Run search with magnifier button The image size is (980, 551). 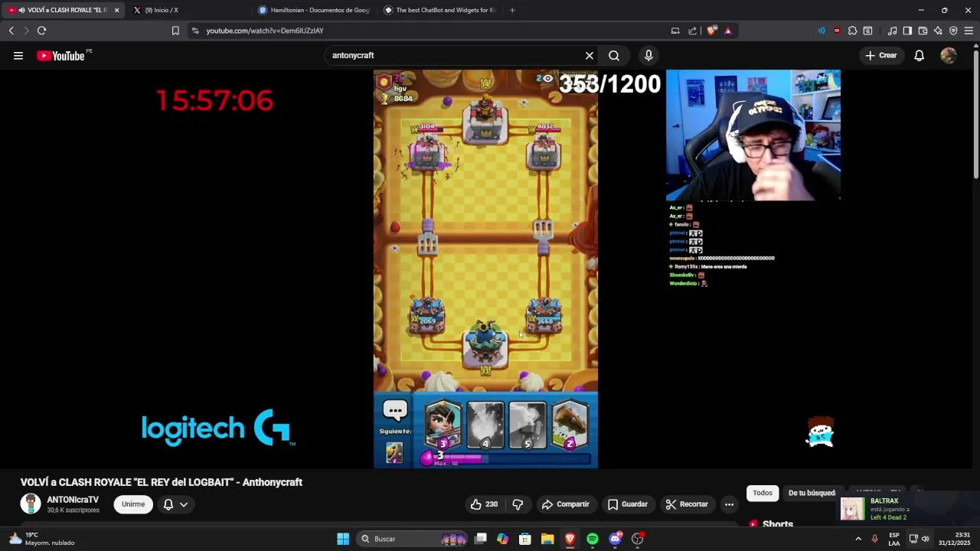click(614, 55)
